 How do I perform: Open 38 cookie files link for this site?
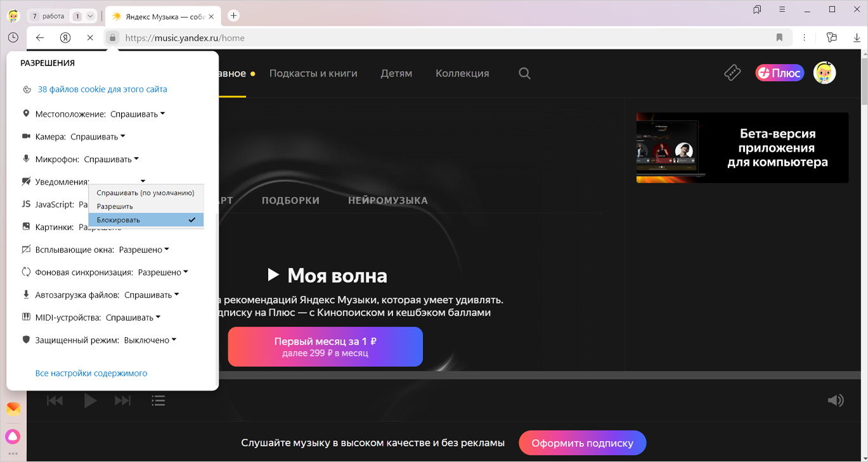[102, 89]
